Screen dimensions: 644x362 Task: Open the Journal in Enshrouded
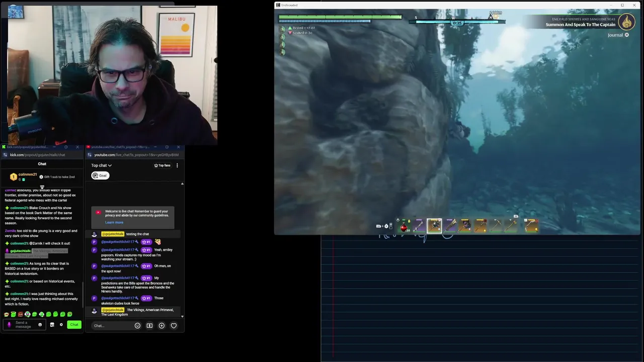(x=618, y=35)
